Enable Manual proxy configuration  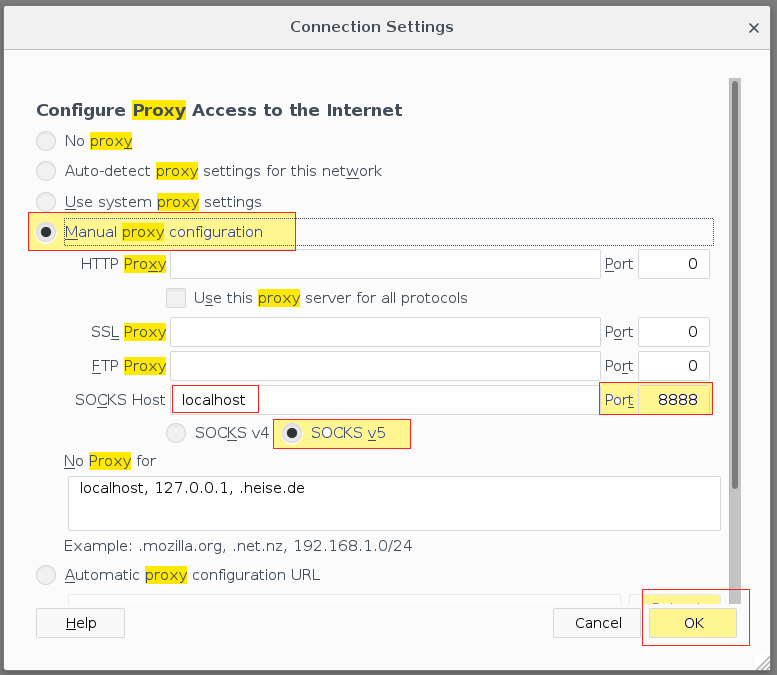coord(46,232)
